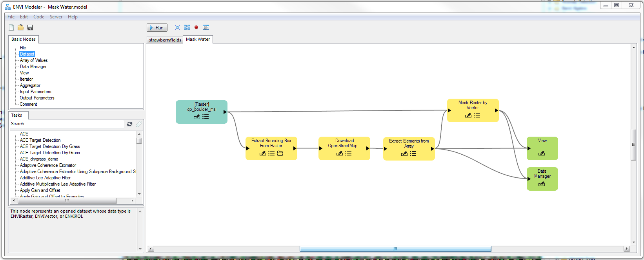Refresh the Tasks list
The image size is (644, 260).
(129, 124)
